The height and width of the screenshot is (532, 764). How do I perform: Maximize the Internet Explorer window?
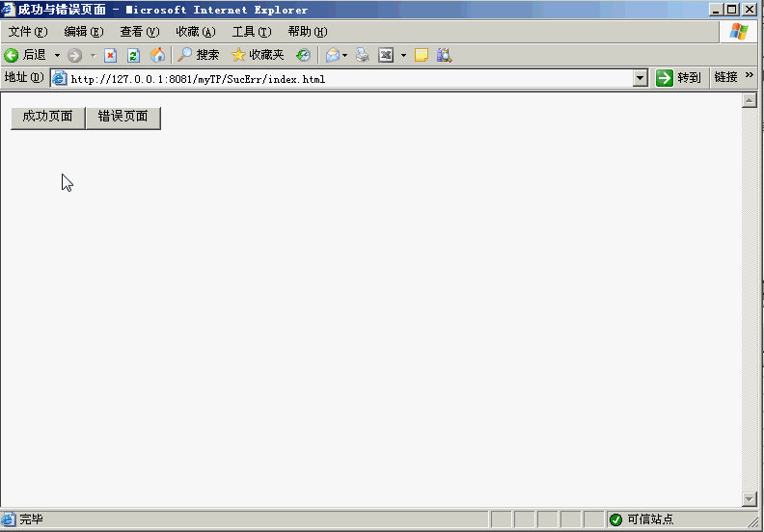click(x=732, y=10)
